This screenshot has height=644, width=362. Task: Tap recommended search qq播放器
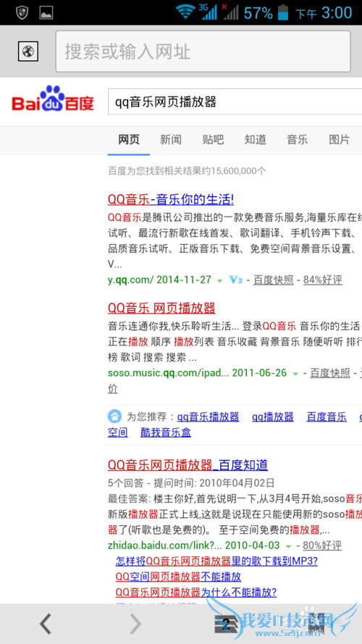tap(273, 417)
